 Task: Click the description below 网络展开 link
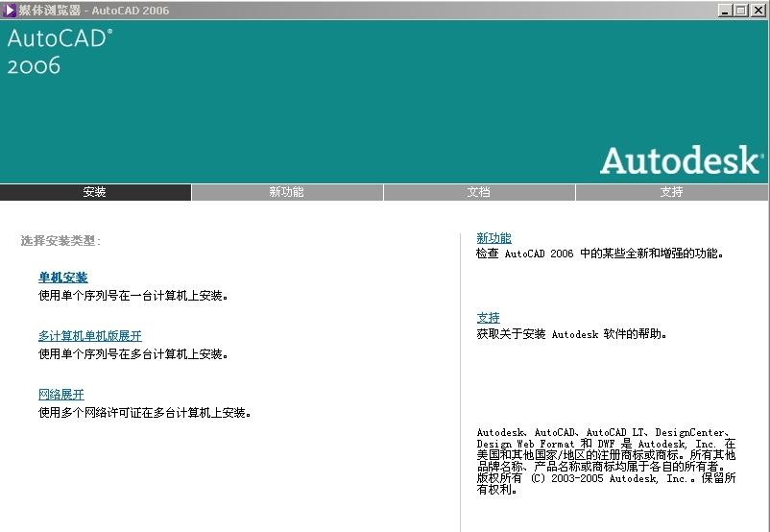click(144, 413)
